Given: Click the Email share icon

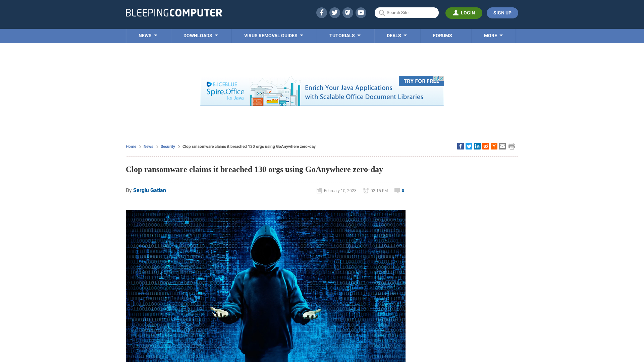Looking at the screenshot, I should [502, 146].
